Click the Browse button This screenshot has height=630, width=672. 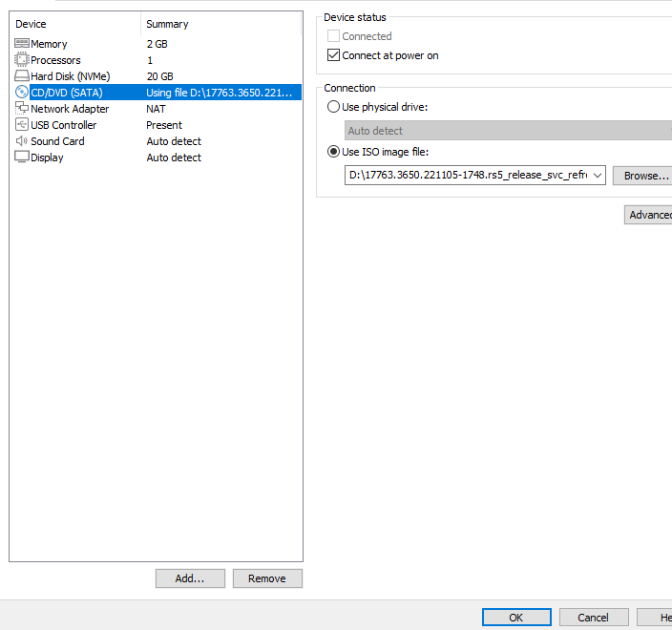[x=642, y=176]
